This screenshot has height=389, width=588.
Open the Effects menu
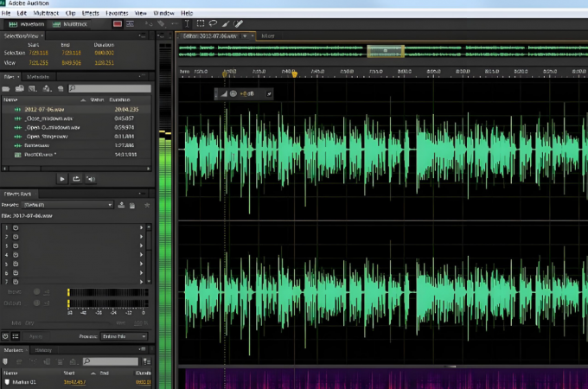click(x=91, y=13)
